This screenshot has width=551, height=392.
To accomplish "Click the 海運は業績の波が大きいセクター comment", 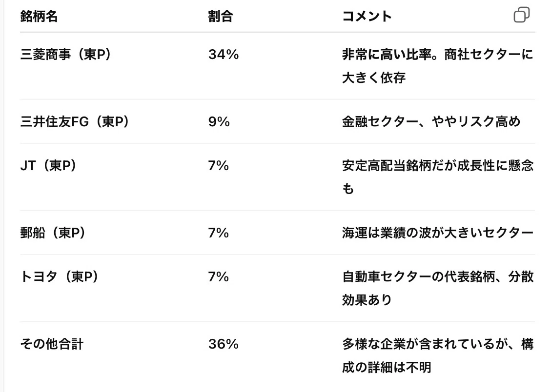I will point(438,233).
